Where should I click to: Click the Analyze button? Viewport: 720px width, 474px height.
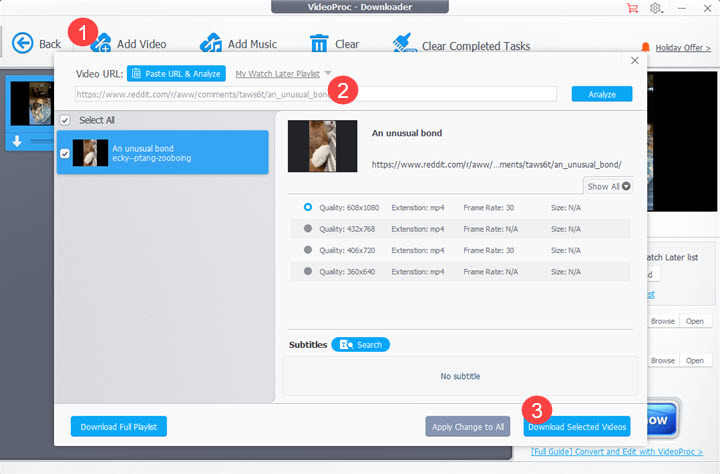point(602,94)
